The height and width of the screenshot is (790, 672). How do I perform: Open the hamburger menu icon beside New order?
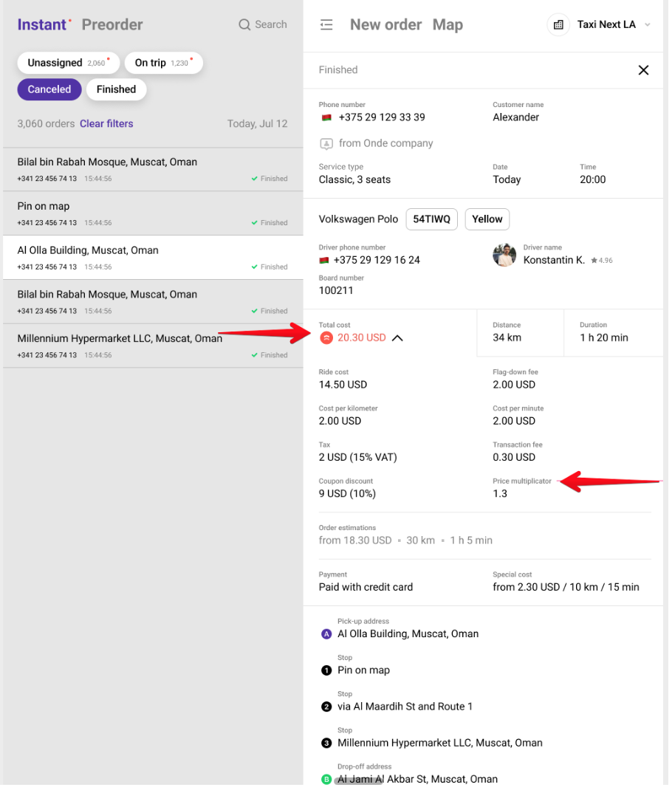click(328, 24)
